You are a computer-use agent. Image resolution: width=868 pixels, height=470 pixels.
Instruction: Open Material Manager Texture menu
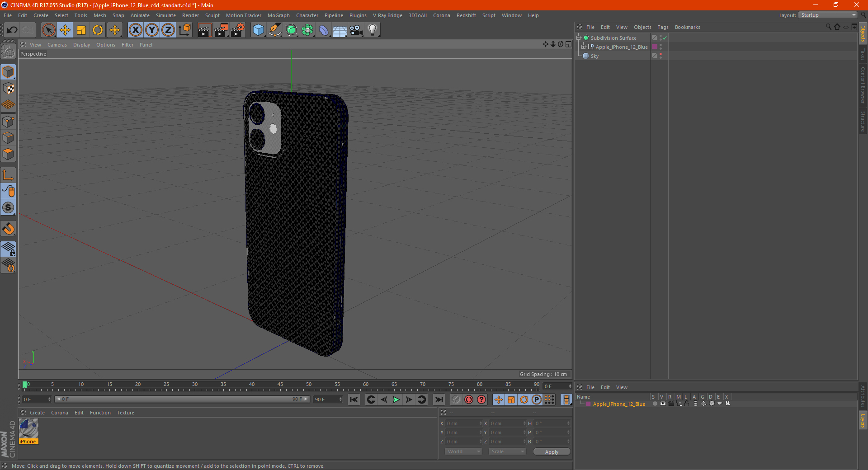[x=125, y=413]
